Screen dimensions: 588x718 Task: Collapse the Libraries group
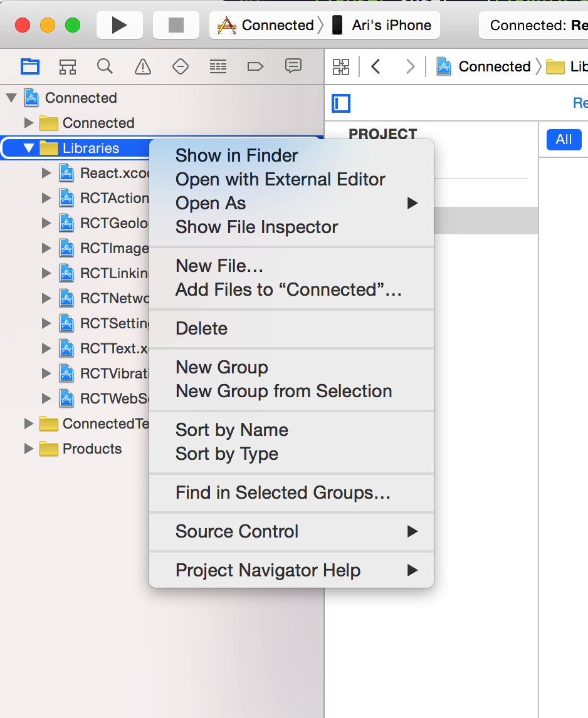pyautogui.click(x=28, y=148)
